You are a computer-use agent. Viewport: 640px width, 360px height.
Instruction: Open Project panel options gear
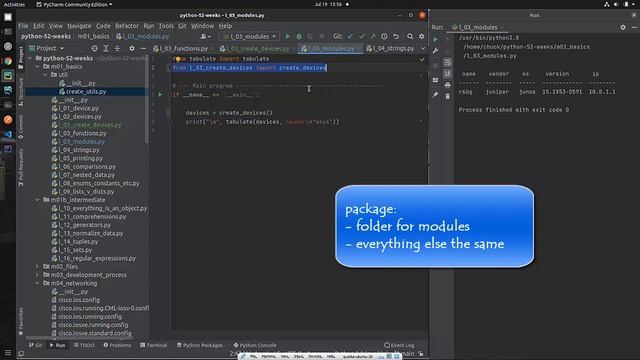(x=132, y=48)
